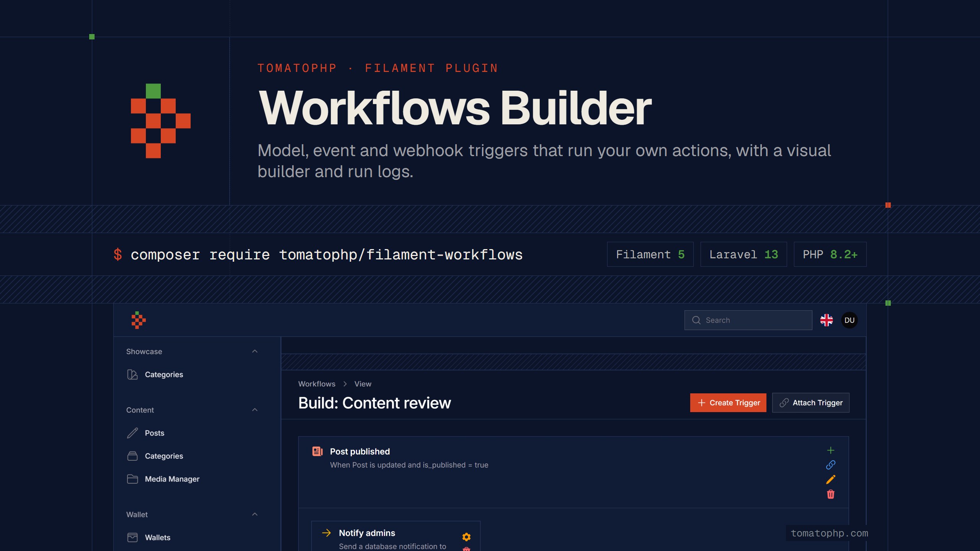The image size is (980, 551).
Task: Delete the Post published trigger via trash icon
Action: [831, 494]
